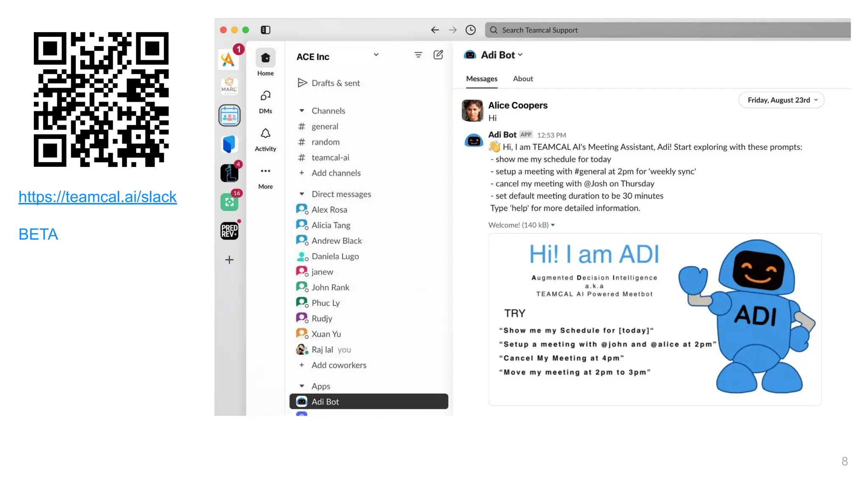Open the More menu in the sidebar
This screenshot has width=868, height=488.
tap(265, 177)
